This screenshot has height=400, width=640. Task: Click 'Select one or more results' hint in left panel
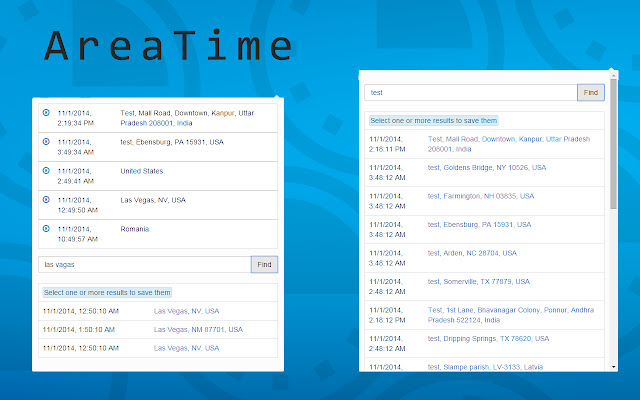coord(107,292)
